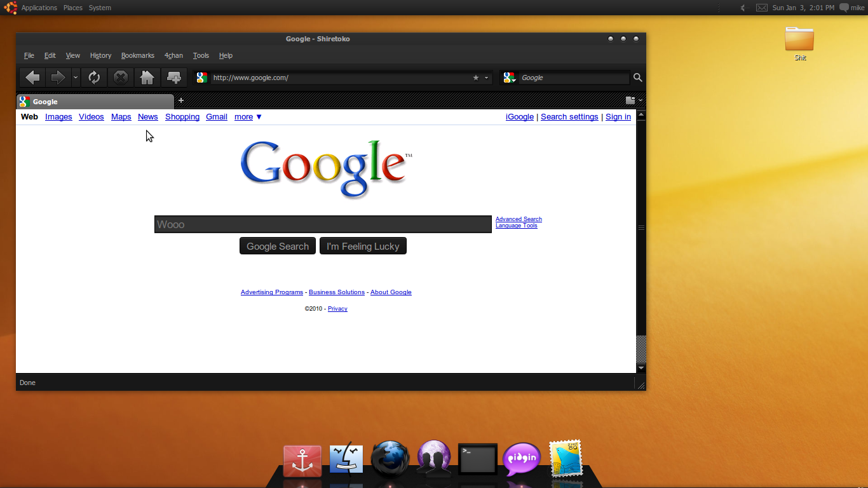Open the Maps link
The image size is (868, 488).
point(121,117)
